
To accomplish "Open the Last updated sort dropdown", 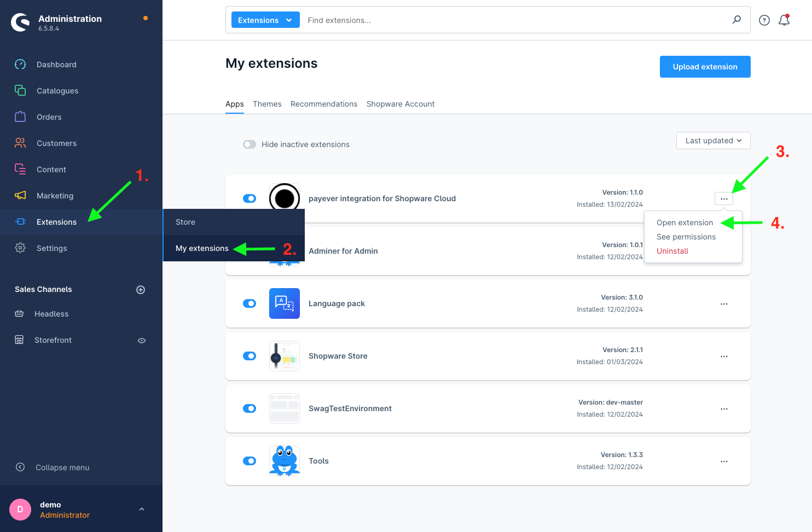I will click(713, 141).
